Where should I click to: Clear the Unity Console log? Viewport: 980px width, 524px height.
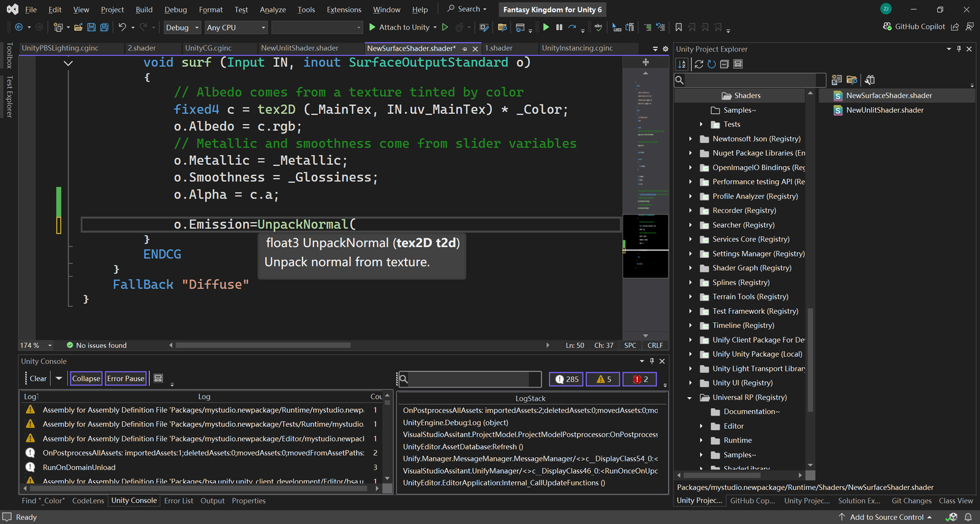pos(38,379)
